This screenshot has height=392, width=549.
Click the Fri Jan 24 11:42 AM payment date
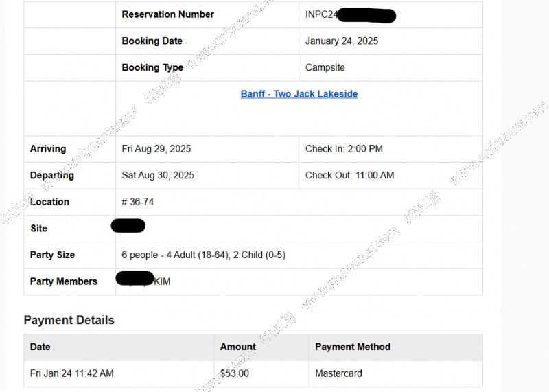coord(72,373)
